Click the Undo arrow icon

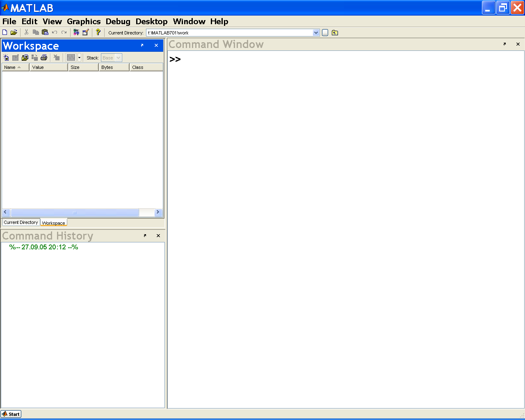[x=55, y=32]
